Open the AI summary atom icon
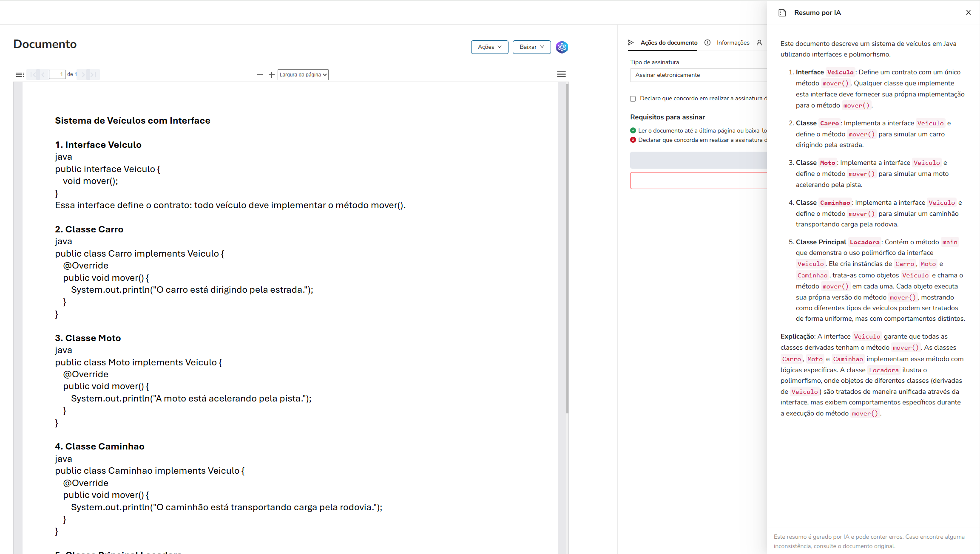Screen dimensions: 980x554 click(562, 47)
